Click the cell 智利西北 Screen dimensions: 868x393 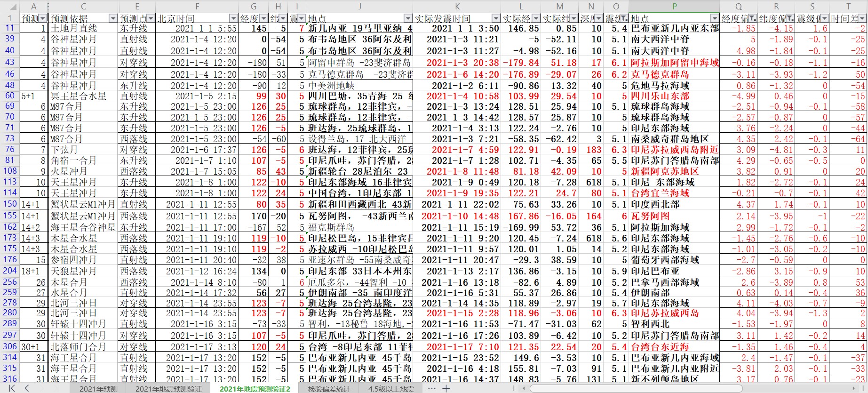[674, 324]
